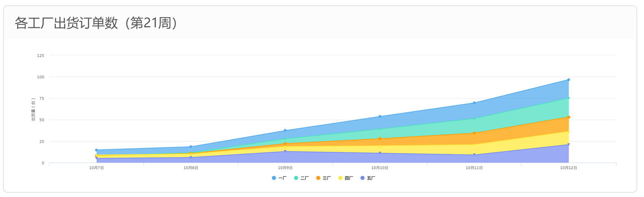Pick the 五厂 triangle marker on 10月12日
644x197 pixels.
[569, 144]
